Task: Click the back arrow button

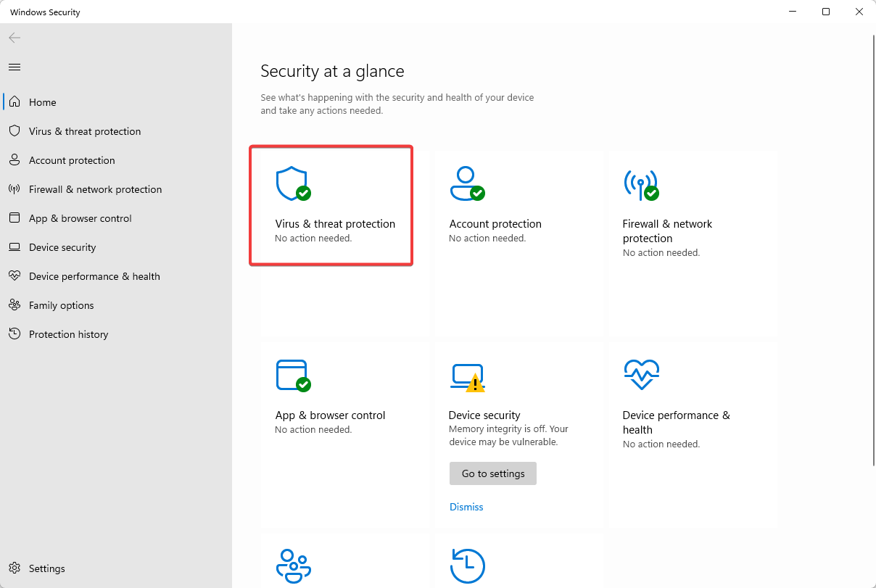Action: click(x=15, y=38)
